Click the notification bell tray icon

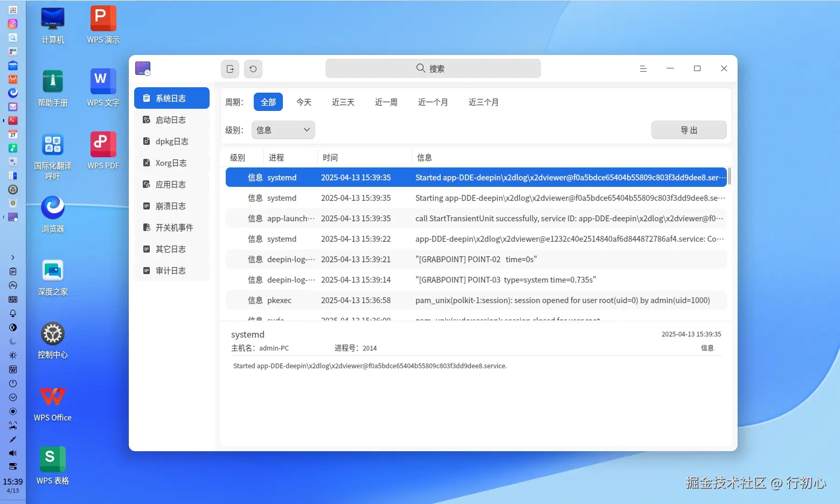click(13, 313)
